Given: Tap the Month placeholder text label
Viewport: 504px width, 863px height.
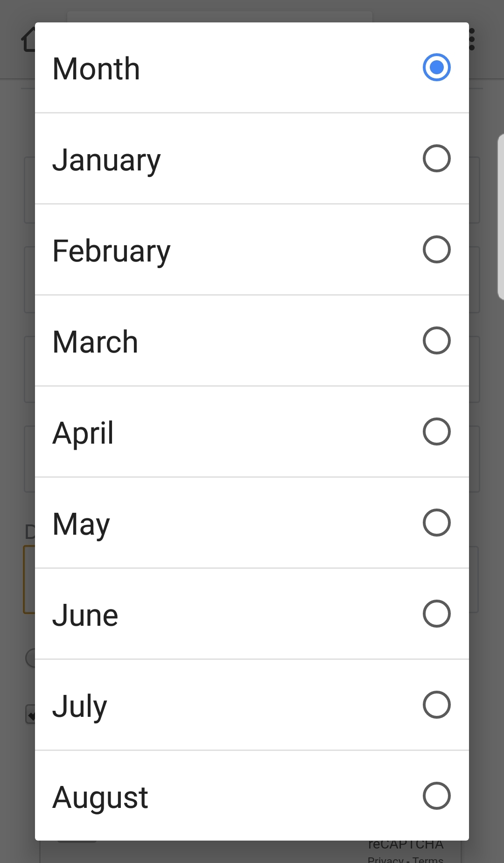Looking at the screenshot, I should coord(96,69).
